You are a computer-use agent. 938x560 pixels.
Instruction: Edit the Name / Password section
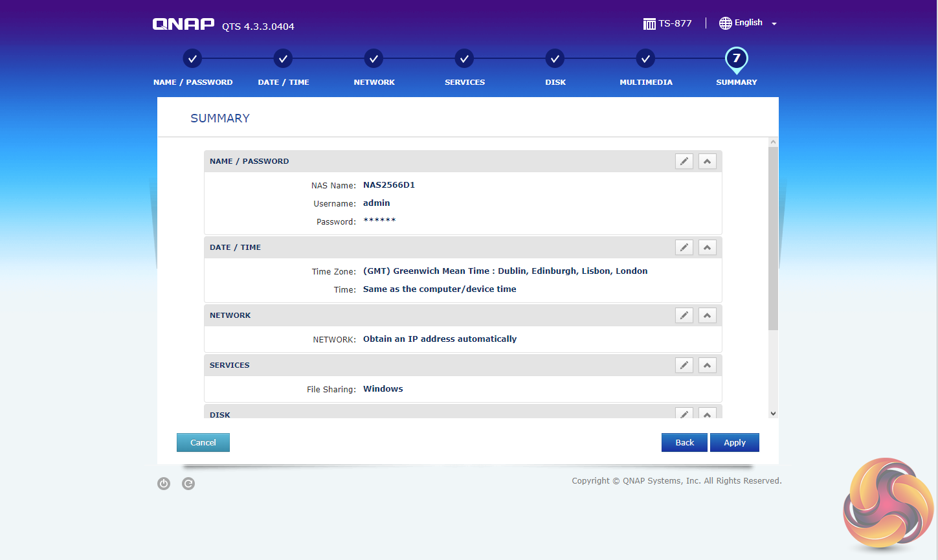684,161
